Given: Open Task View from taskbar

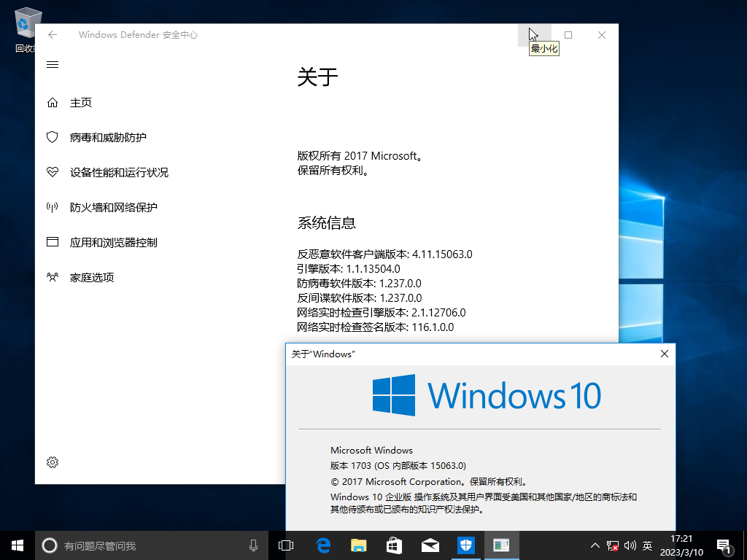Looking at the screenshot, I should pyautogui.click(x=286, y=545).
